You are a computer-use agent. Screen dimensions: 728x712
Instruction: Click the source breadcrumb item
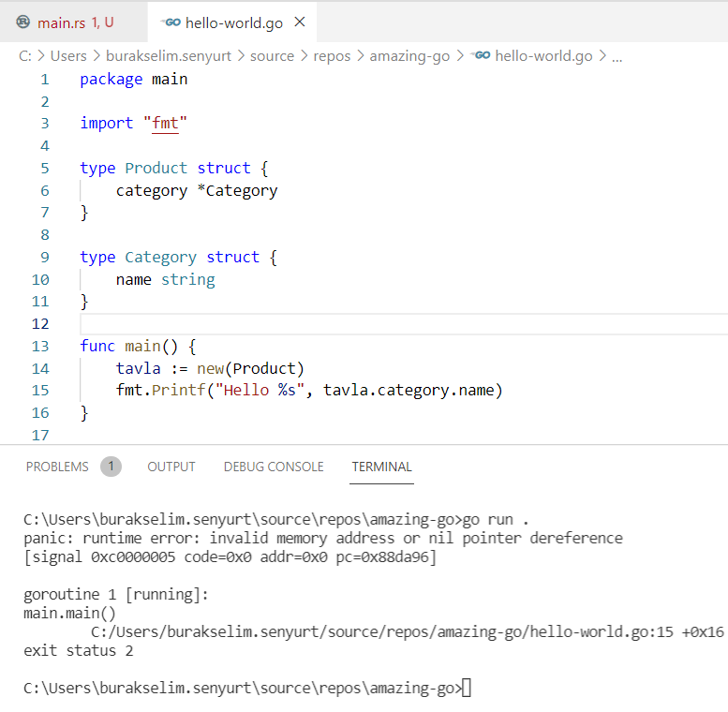[x=273, y=56]
